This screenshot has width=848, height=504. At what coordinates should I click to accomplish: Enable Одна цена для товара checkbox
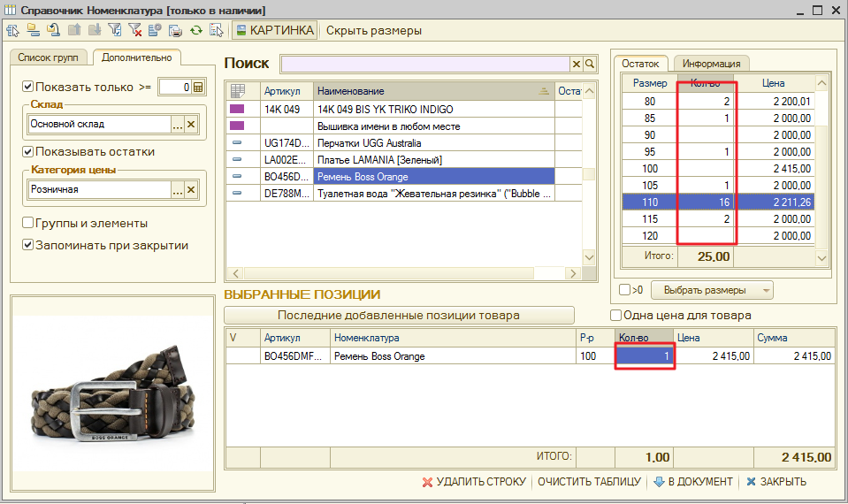(615, 315)
